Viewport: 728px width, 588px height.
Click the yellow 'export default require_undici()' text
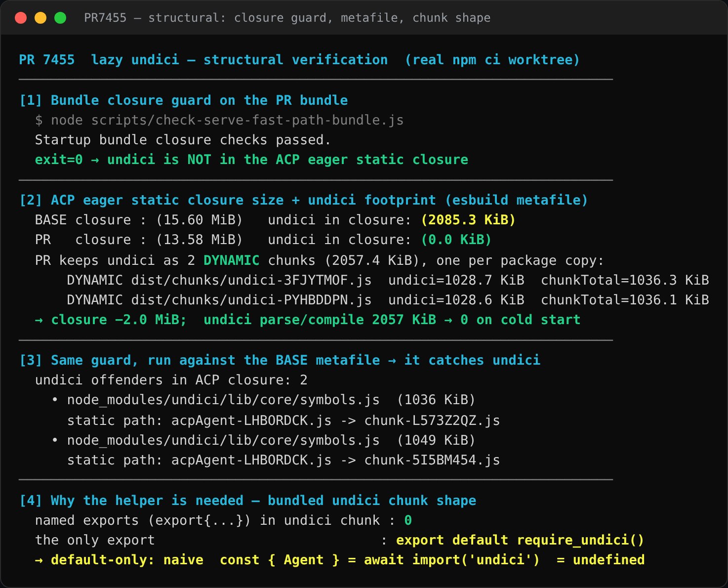point(520,540)
